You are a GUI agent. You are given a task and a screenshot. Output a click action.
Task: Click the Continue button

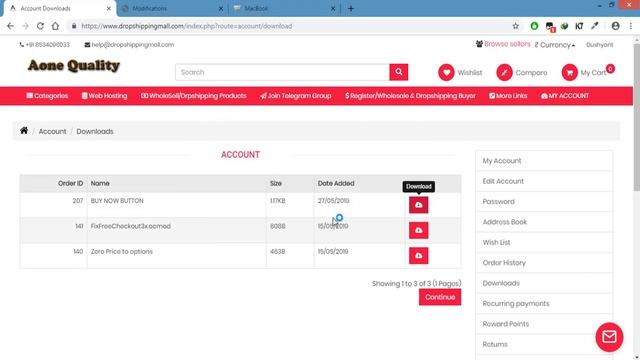[440, 297]
